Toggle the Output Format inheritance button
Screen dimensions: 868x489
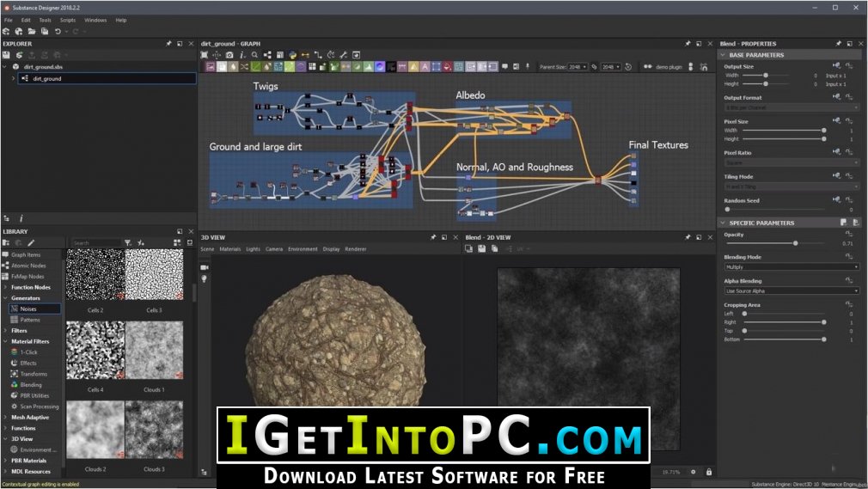[x=836, y=97]
